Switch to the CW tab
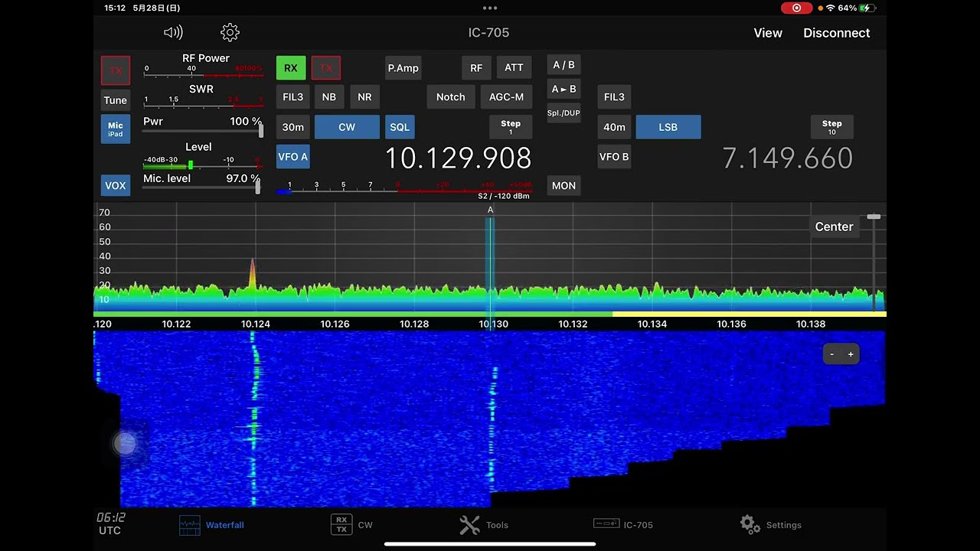Screen dimensions: 980x551 351,525
